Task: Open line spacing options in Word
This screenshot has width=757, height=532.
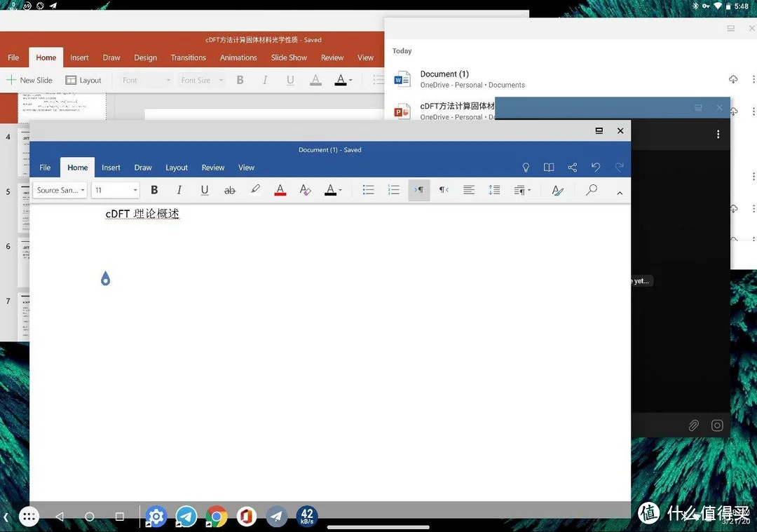Action: pos(494,190)
